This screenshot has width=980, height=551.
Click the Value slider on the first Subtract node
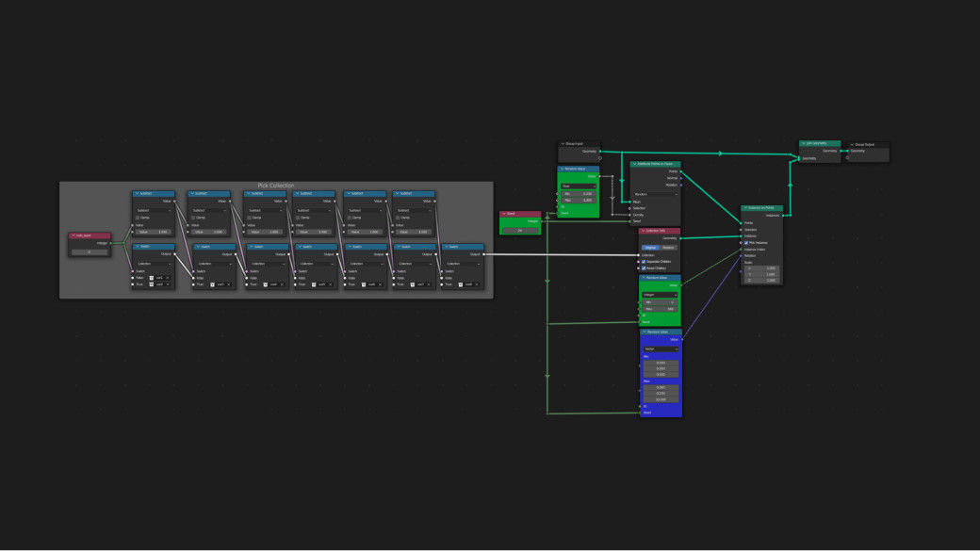tap(153, 232)
